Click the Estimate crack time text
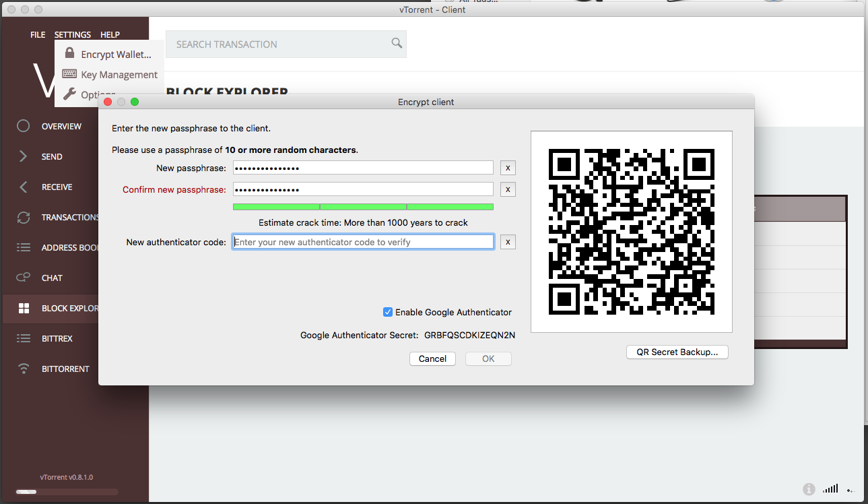The width and height of the screenshot is (868, 504). pos(363,222)
